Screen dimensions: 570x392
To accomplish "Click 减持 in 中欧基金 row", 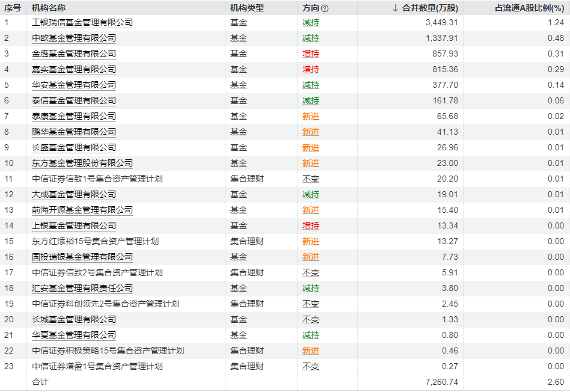I will (x=311, y=38).
